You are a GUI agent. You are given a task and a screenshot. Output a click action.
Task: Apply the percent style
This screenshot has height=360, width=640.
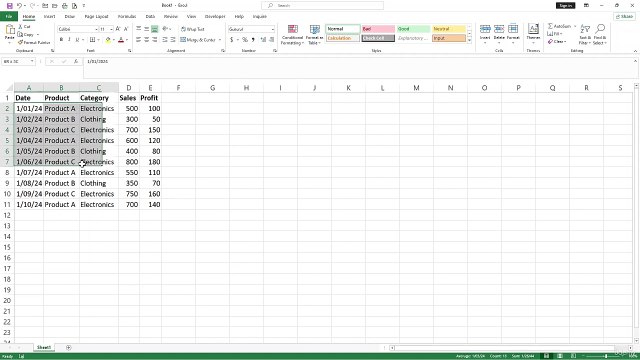click(244, 40)
